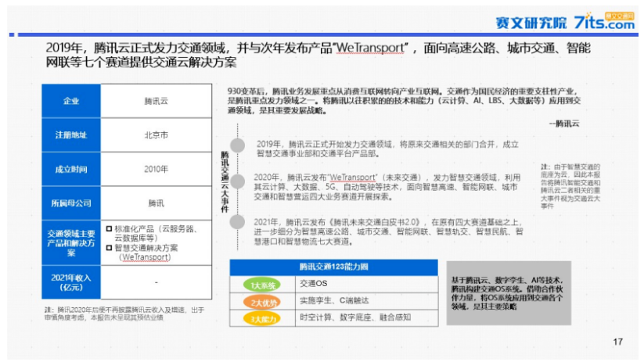Click the footnote about 腾讯2020年后 revenue
The height and width of the screenshot is (362, 644).
click(124, 314)
